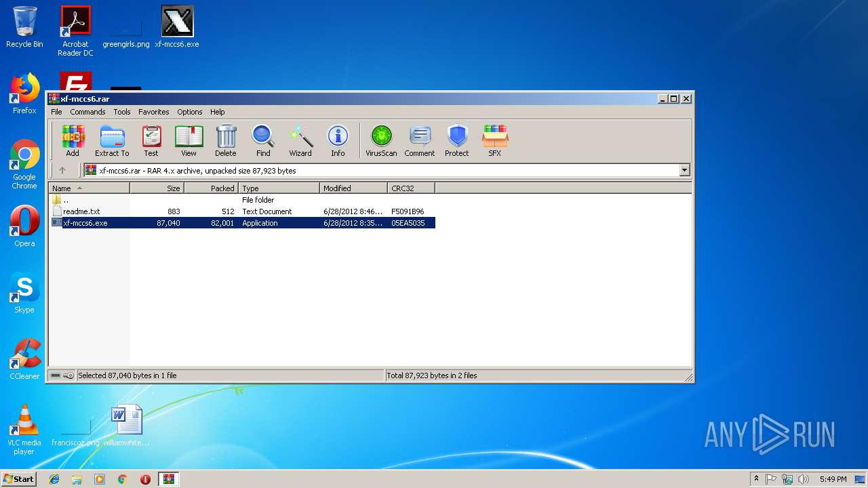Open the Favorites menu
868x488 pixels.
pyautogui.click(x=154, y=112)
